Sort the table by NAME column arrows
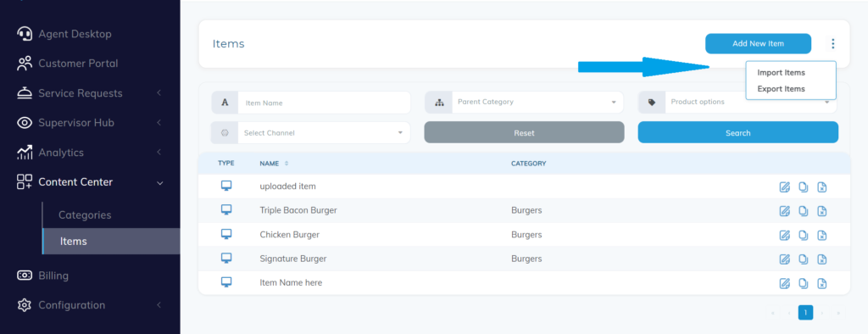868x334 pixels. [287, 164]
